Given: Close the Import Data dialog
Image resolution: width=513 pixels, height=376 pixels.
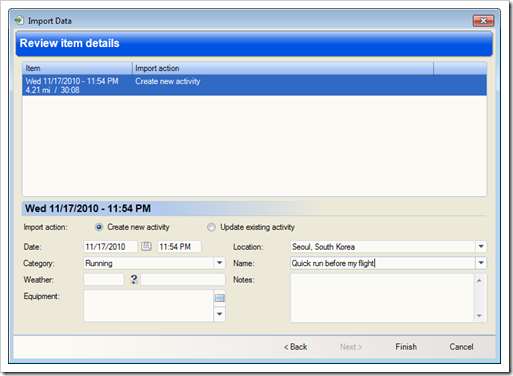Looking at the screenshot, I should tap(483, 21).
